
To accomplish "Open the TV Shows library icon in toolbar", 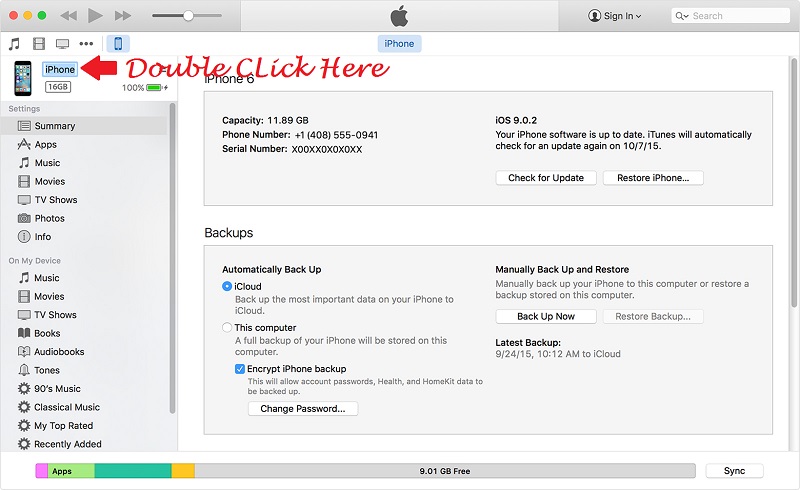I will coord(62,44).
